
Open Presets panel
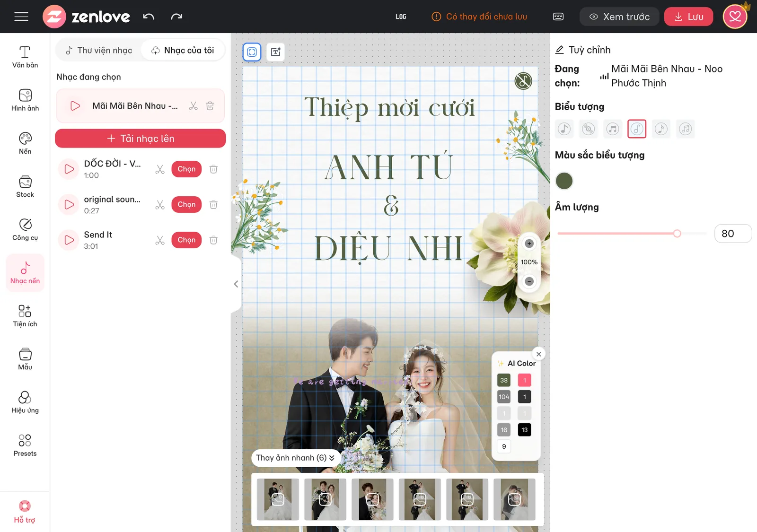click(25, 445)
